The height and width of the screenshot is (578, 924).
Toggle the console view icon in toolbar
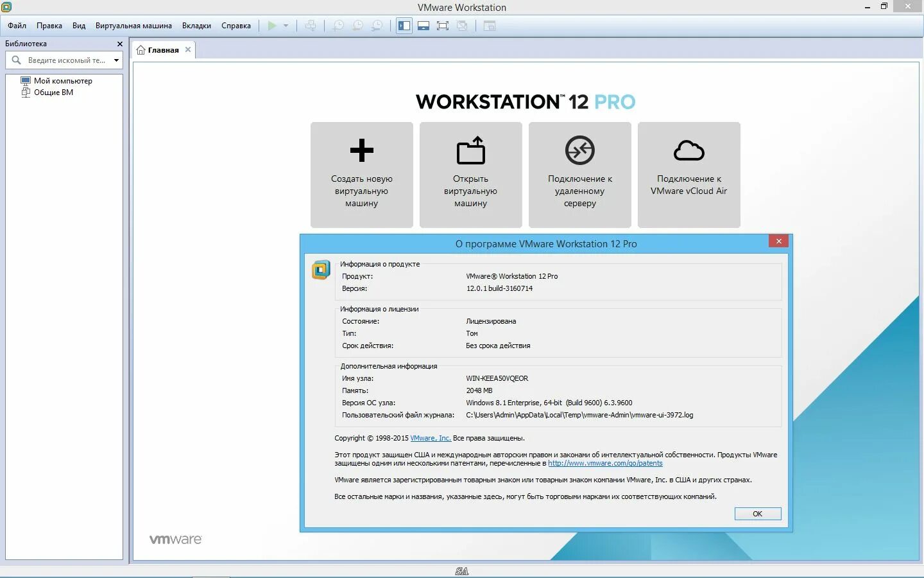[x=488, y=26]
